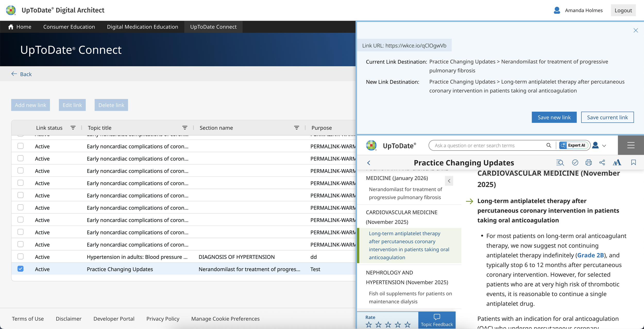Select the Hypertension in adults row checkbox

[x=21, y=256]
